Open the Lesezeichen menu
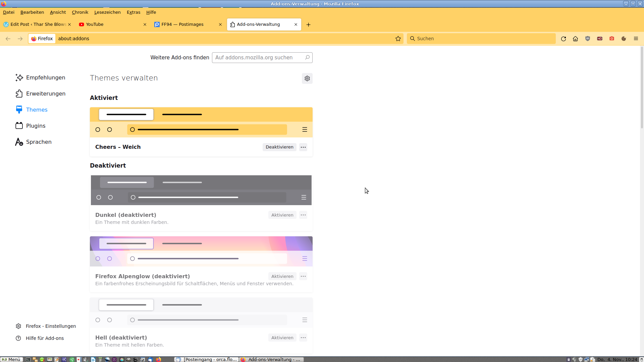The image size is (644, 362). (x=107, y=12)
